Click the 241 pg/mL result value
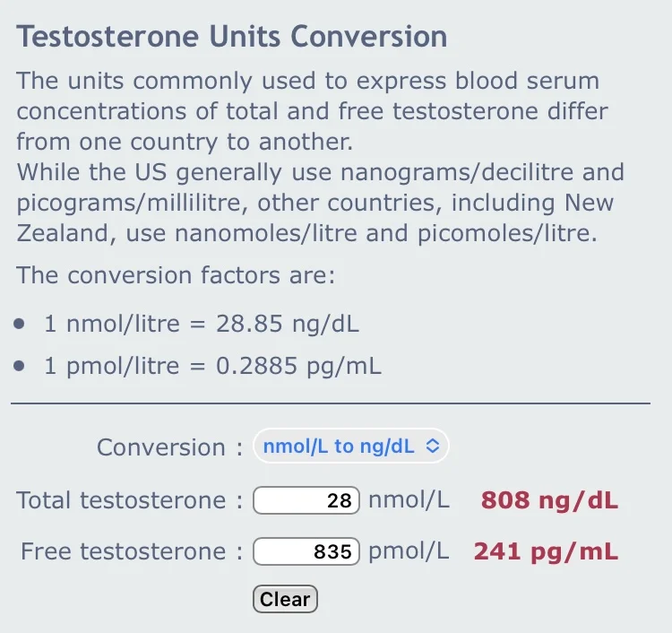The image size is (672, 633). (x=546, y=551)
